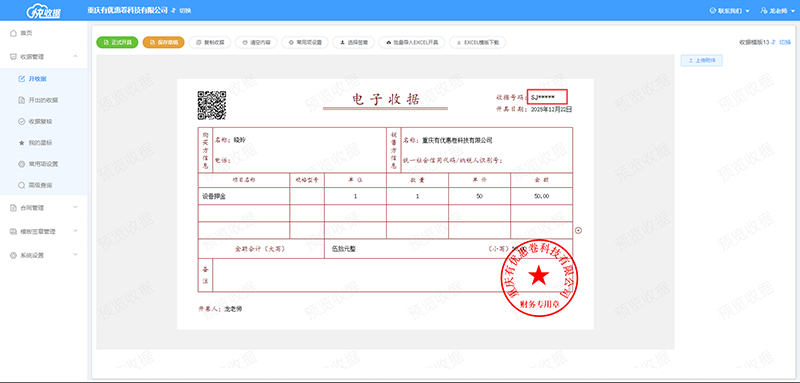This screenshot has height=383, width=800.
Task: Click 金额 cell showing 50.00
Action: (542, 196)
